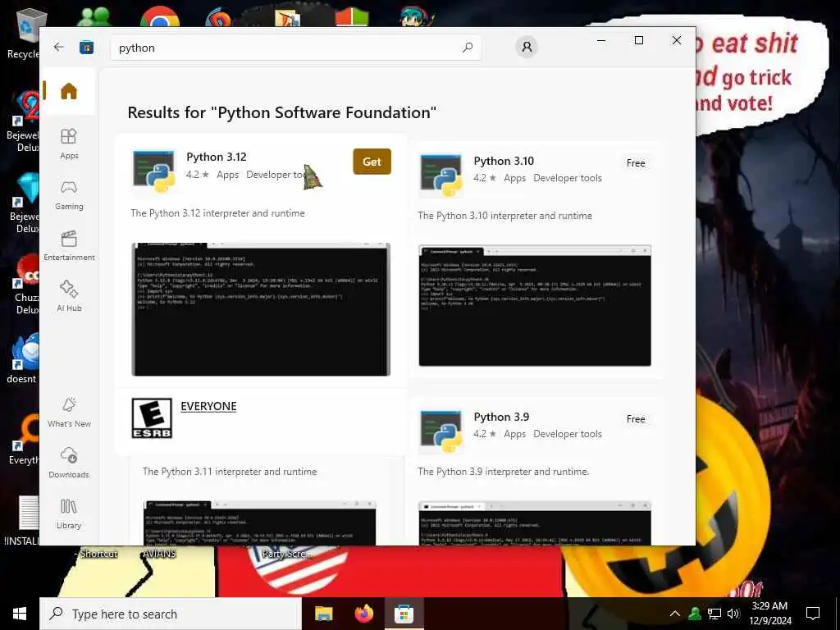Open the Windows Start menu
The height and width of the screenshot is (630, 840).
20,614
